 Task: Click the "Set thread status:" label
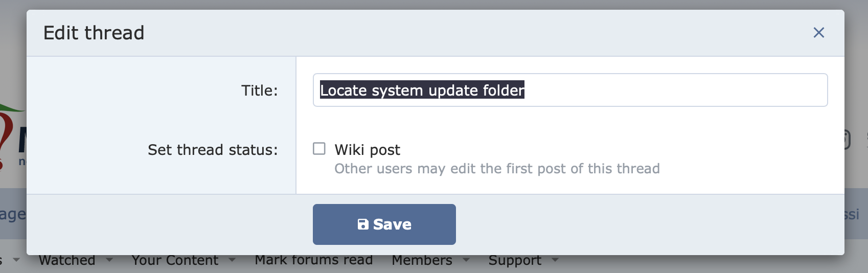pos(213,150)
